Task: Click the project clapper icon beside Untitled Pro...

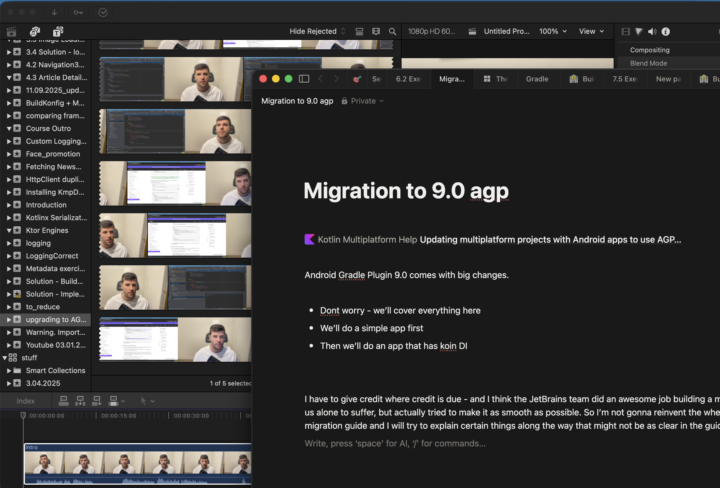Action: pos(472,31)
